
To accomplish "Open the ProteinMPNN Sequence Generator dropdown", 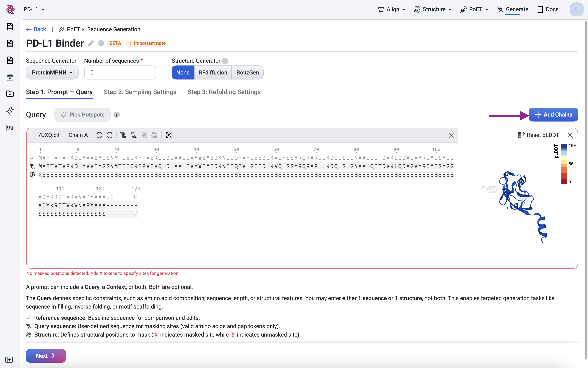I will click(x=52, y=72).
